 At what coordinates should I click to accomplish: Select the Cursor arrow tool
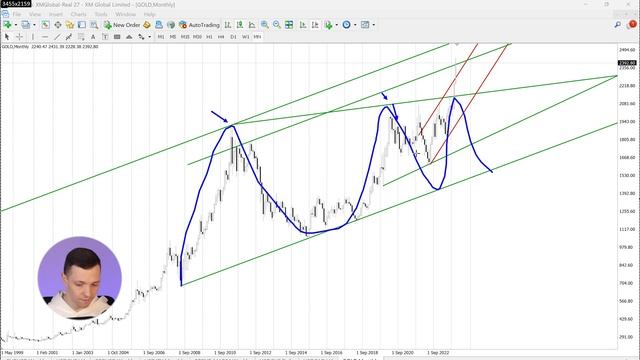7,37
